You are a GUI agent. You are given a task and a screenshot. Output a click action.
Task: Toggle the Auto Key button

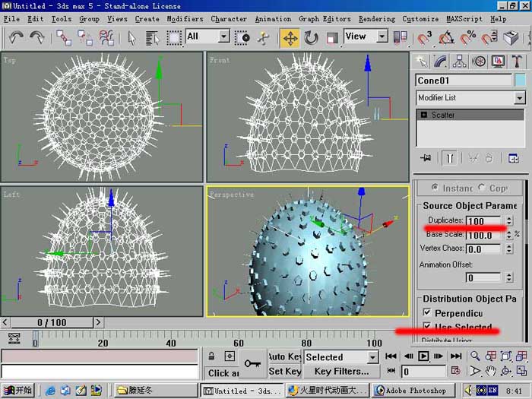point(284,356)
